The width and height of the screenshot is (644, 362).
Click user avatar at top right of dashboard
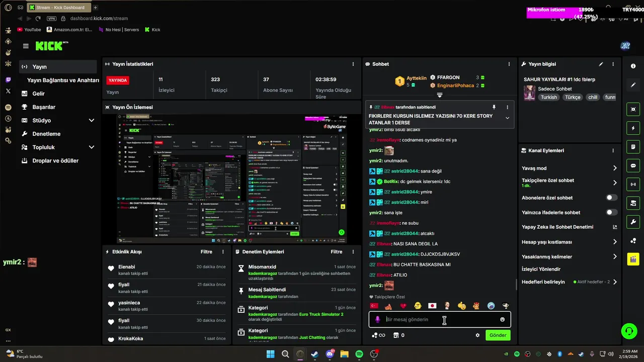coord(625,46)
